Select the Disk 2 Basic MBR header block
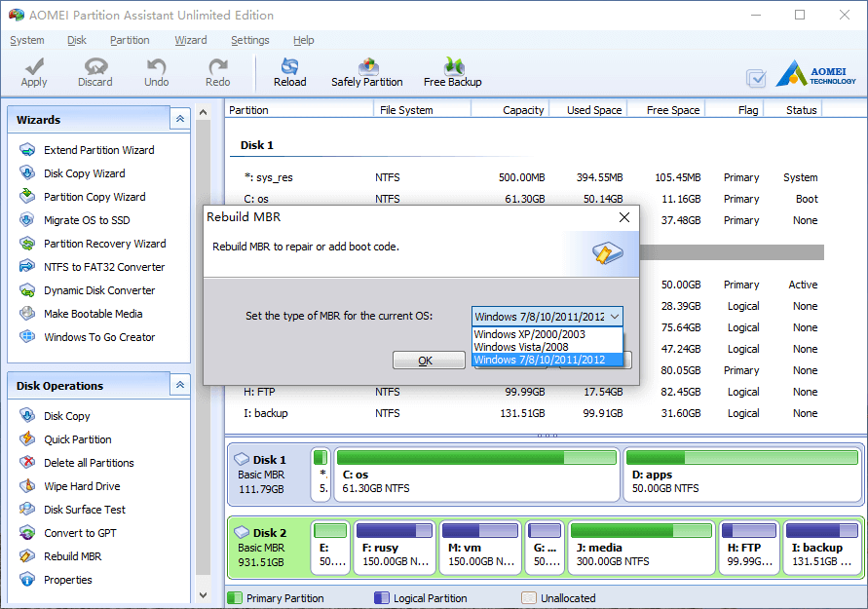 270,548
